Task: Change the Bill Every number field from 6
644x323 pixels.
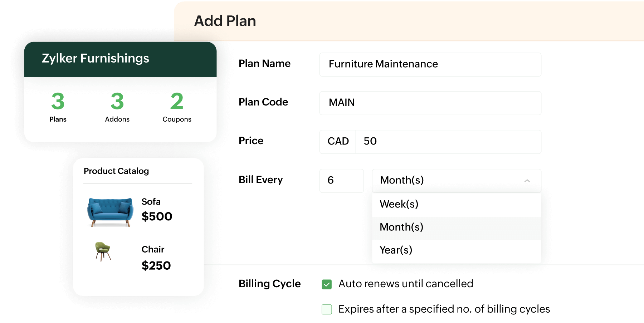Action: coord(341,181)
